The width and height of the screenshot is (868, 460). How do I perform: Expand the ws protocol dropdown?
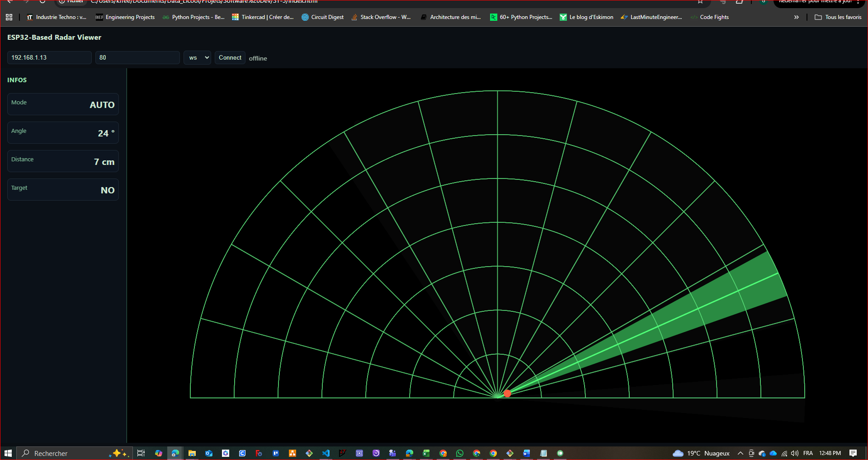click(x=198, y=58)
